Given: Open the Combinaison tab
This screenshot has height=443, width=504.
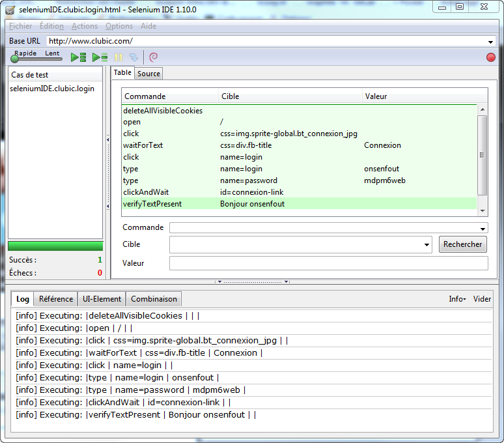Looking at the screenshot, I should 154,299.
